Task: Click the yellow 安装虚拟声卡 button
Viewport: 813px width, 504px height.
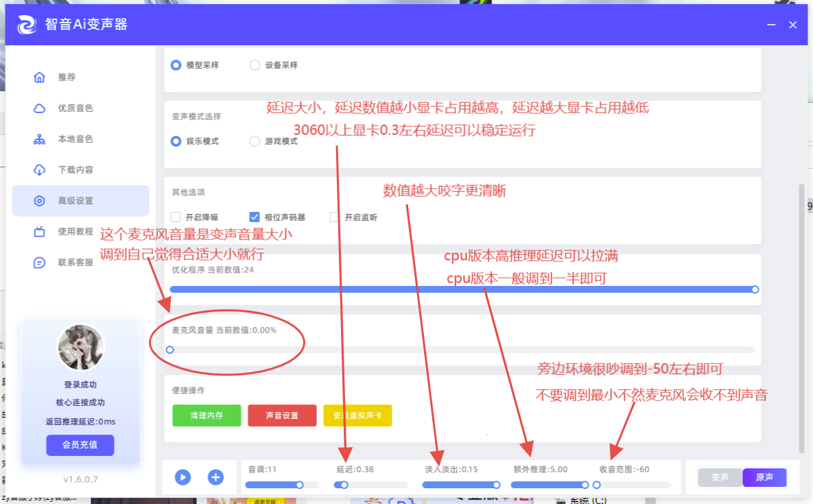Action: pyautogui.click(x=357, y=416)
